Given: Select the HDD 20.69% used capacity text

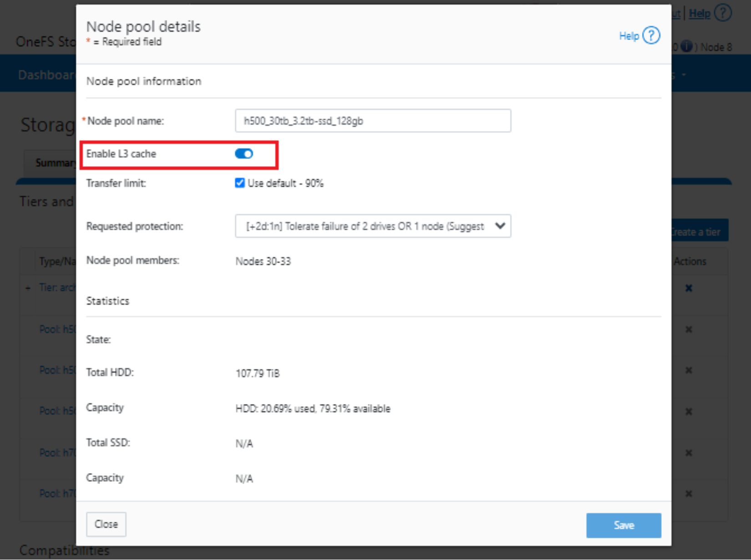Looking at the screenshot, I should (x=313, y=409).
